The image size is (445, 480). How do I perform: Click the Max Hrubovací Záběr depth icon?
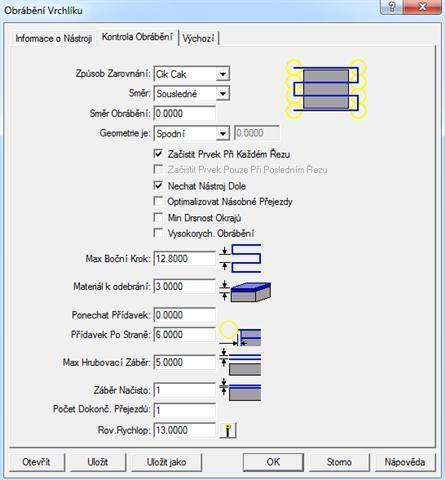click(x=240, y=362)
